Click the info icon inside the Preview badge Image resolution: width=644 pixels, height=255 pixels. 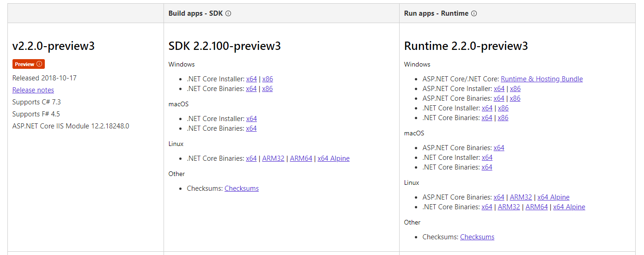(39, 64)
